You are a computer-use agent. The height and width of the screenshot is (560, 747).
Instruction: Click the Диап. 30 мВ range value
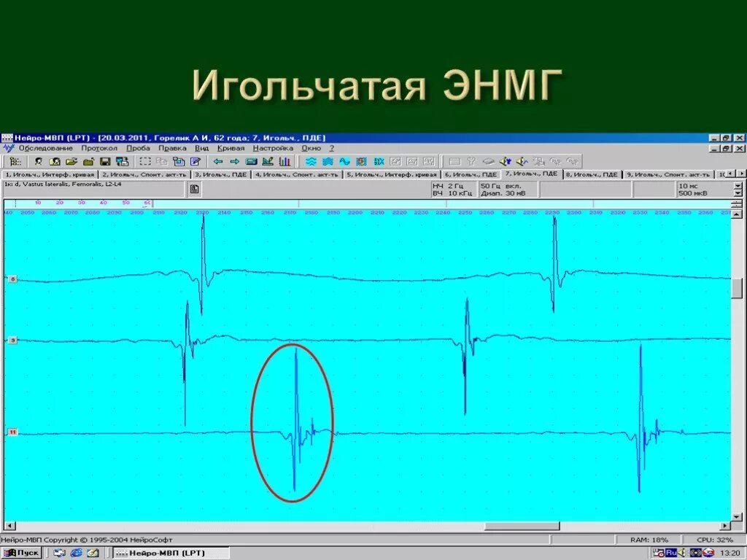point(503,193)
